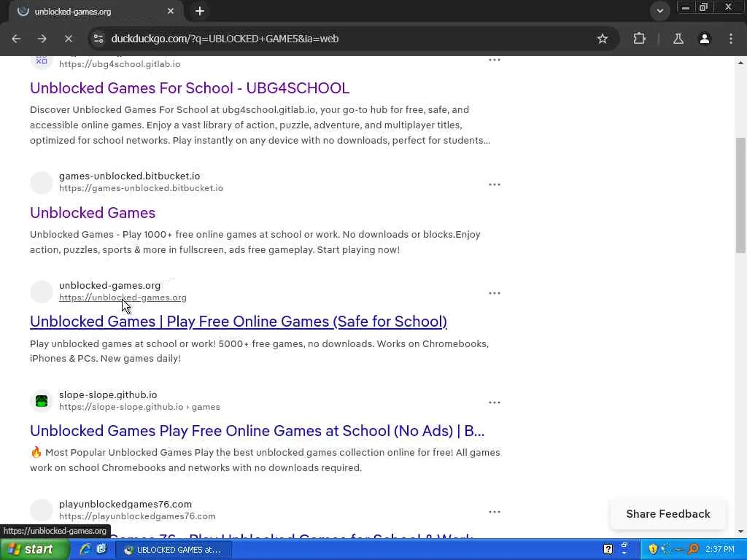Select the games-unblocked.bitbucket.io domain text
Screen dimensions: 747x560
(130, 176)
